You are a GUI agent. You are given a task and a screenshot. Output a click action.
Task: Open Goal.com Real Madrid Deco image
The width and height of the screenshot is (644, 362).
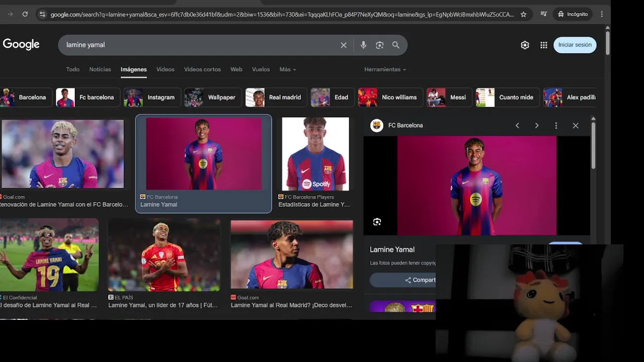[292, 254]
